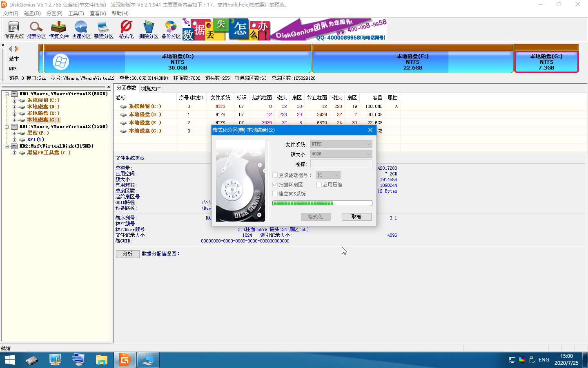Open DiskGenius app in the taskbar

click(125, 360)
